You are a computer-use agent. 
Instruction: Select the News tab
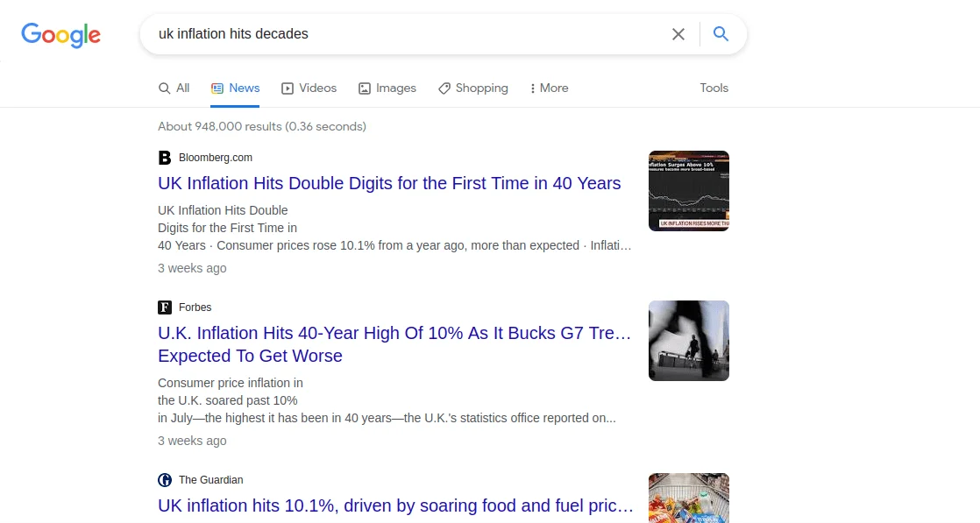coord(236,88)
